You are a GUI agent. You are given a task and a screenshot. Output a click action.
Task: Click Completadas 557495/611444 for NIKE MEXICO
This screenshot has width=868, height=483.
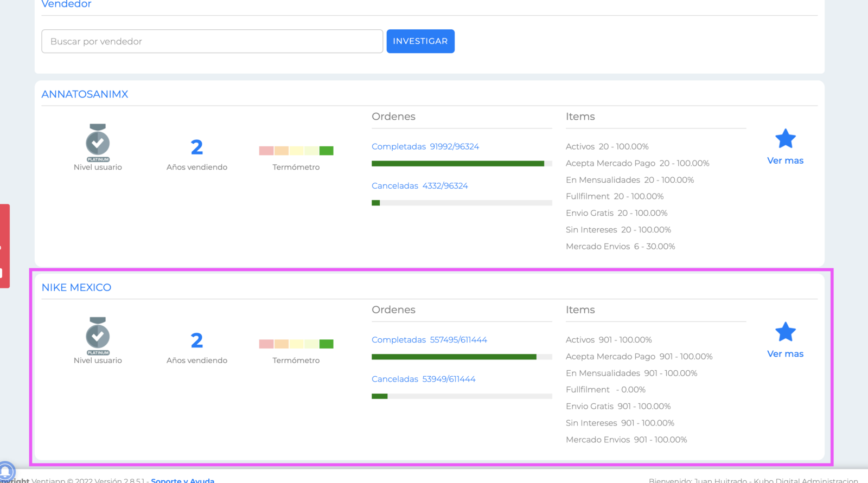(429, 339)
